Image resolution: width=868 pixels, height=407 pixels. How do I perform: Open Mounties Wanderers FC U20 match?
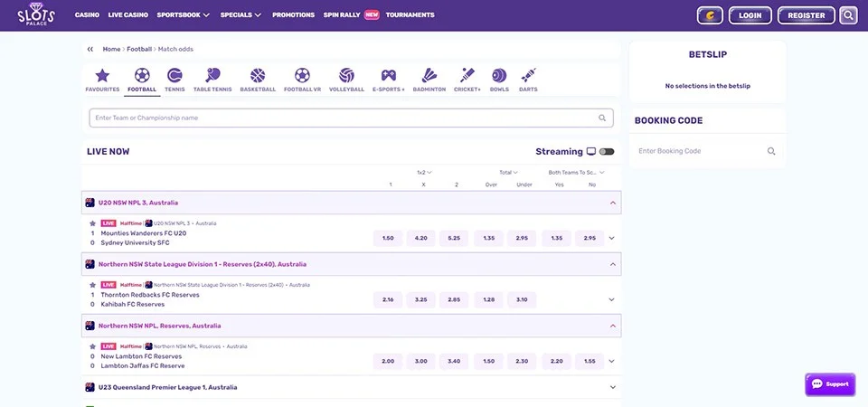(x=144, y=233)
